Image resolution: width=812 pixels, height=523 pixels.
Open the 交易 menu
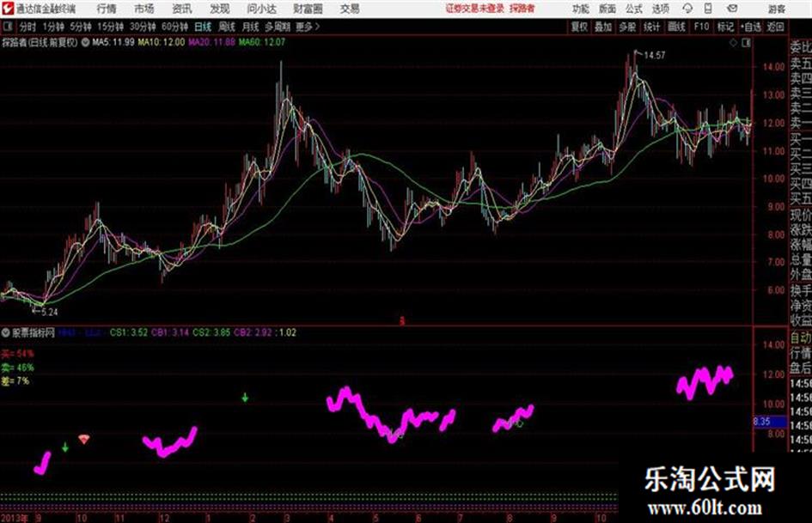(x=350, y=9)
